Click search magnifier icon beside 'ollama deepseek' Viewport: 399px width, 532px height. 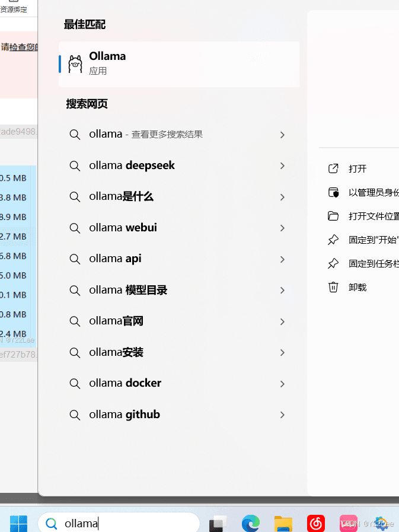click(x=75, y=166)
